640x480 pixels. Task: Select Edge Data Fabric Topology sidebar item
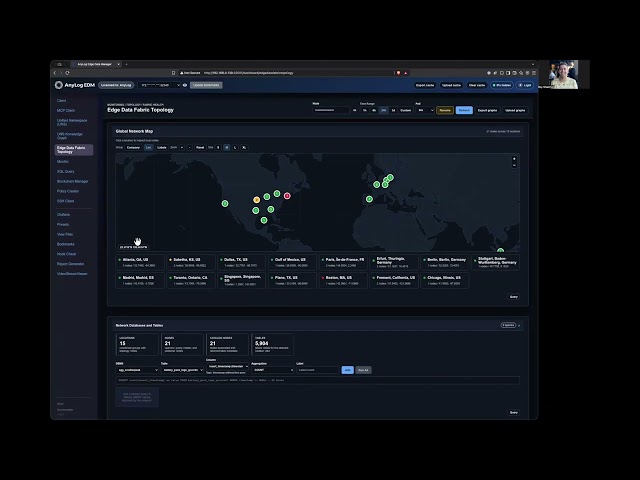pos(73,150)
